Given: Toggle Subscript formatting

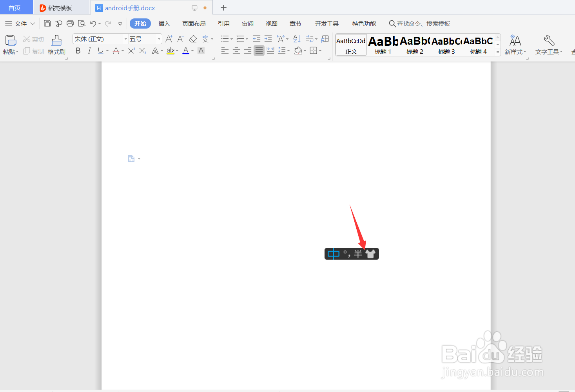Looking at the screenshot, I should [143, 51].
